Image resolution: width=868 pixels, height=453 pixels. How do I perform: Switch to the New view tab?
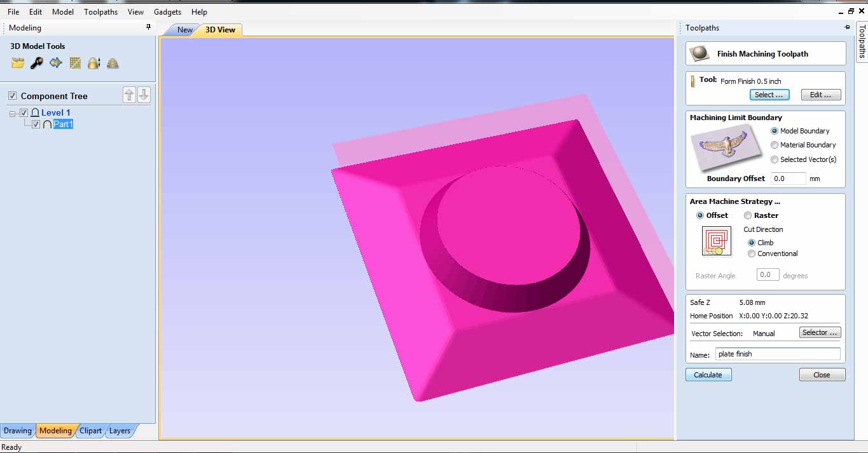point(185,30)
